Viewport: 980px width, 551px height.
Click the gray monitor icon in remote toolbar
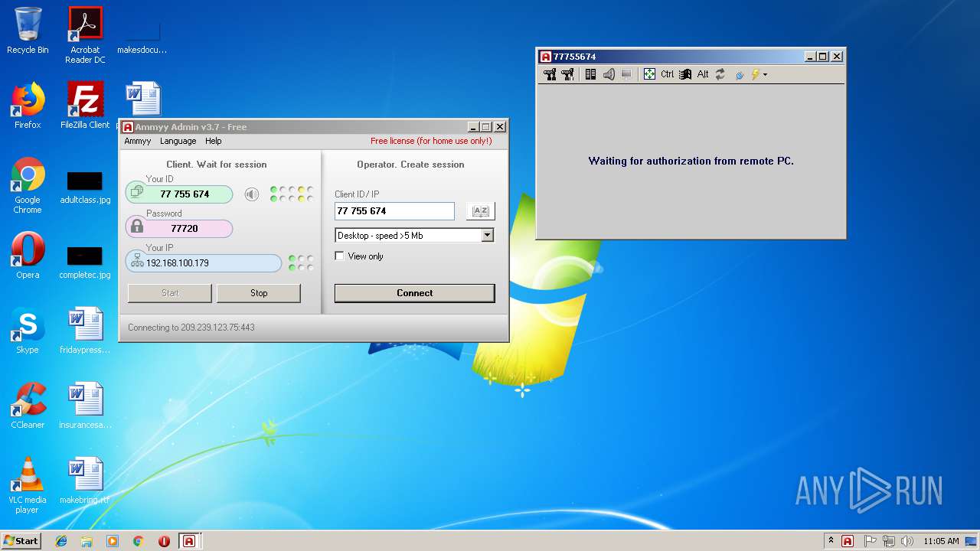(626, 74)
